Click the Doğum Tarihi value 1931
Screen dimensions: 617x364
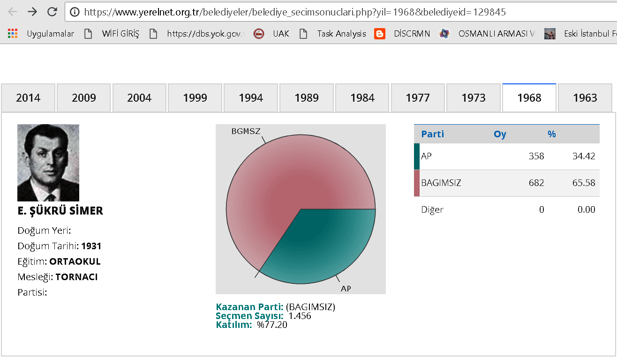91,246
